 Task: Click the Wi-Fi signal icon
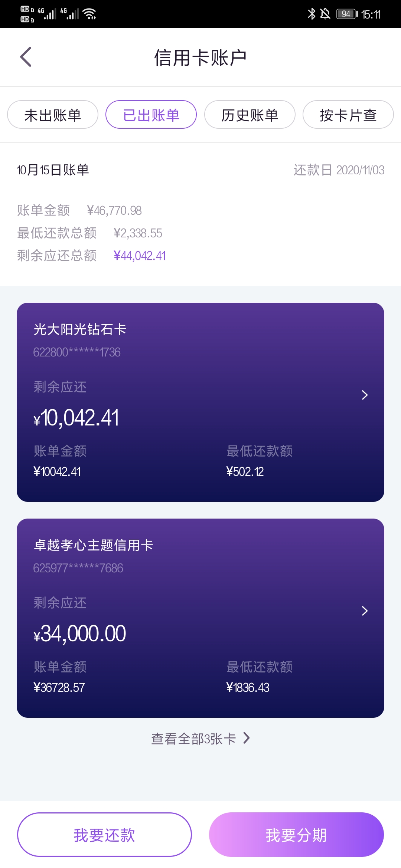(x=89, y=14)
